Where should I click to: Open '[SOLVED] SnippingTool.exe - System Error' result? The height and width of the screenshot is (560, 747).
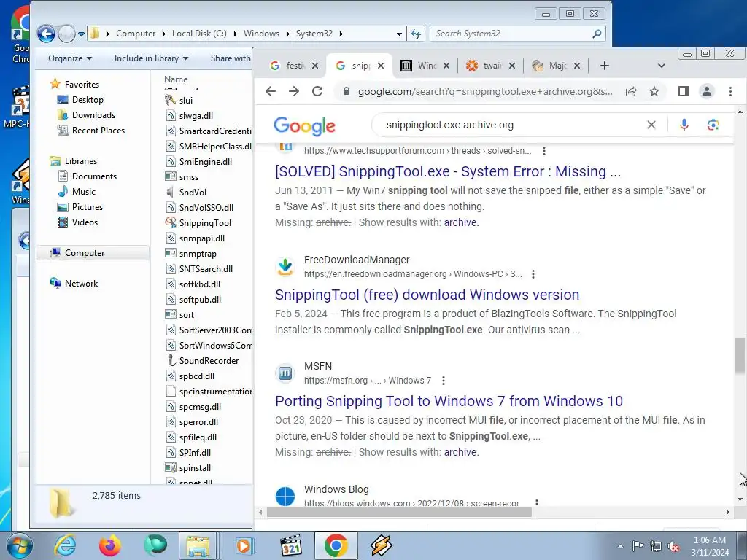pyautogui.click(x=448, y=171)
